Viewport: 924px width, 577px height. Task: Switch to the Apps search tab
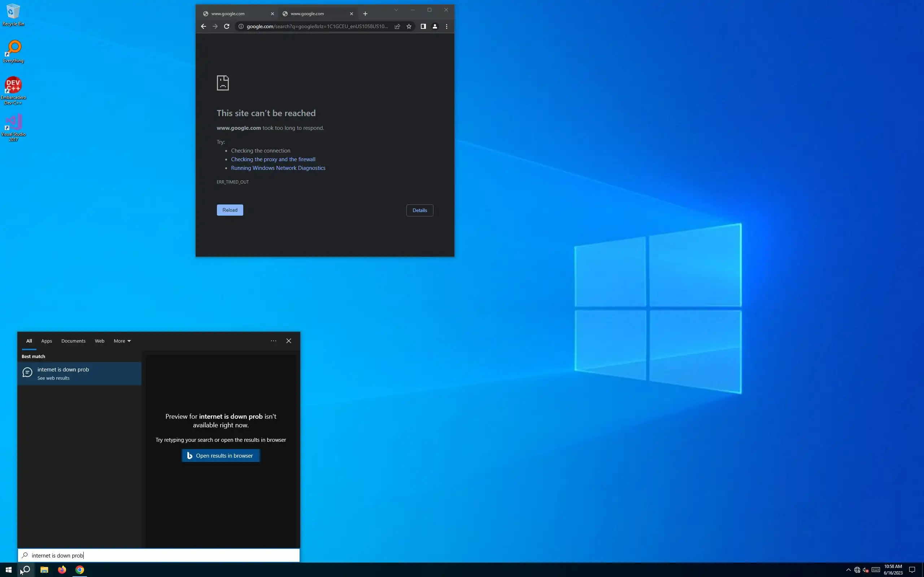pyautogui.click(x=47, y=341)
